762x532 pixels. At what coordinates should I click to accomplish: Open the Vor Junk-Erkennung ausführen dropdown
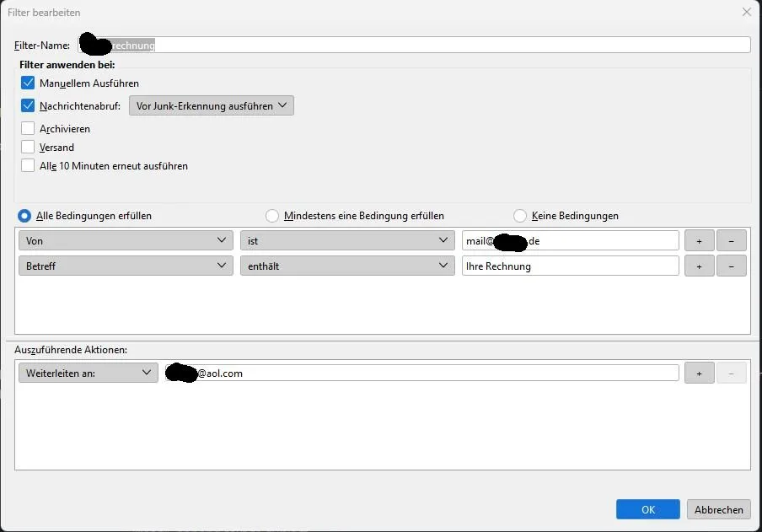click(x=212, y=105)
